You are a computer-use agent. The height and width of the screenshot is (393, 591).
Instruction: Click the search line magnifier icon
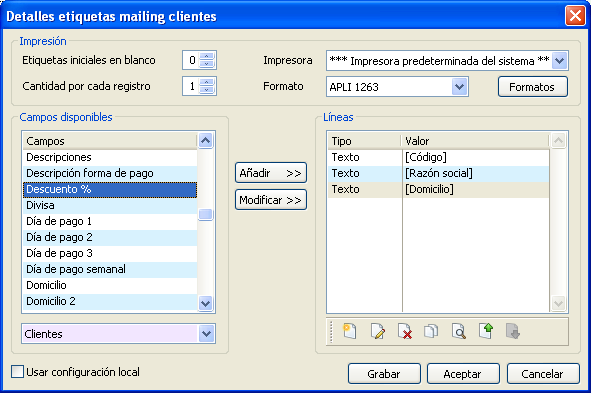coord(459,332)
